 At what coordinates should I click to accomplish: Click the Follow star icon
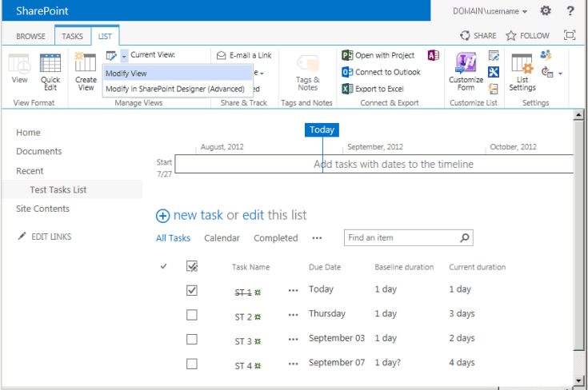point(510,36)
